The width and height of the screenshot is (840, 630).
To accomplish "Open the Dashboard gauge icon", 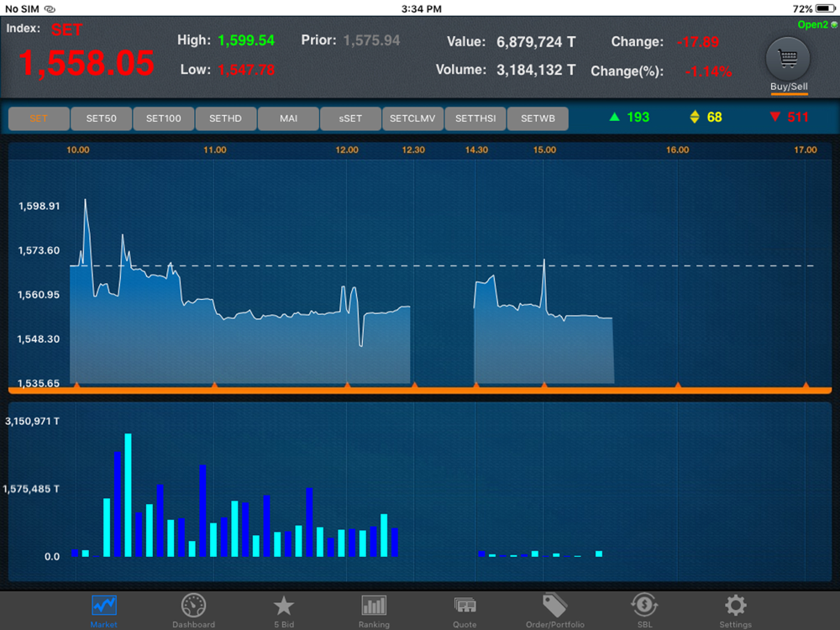I will [x=193, y=606].
